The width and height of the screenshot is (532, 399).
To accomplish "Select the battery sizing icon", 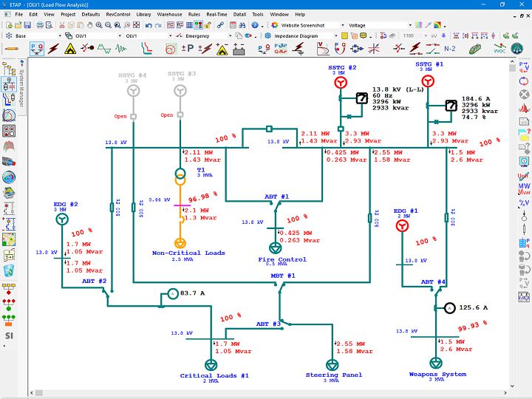I will pyautogui.click(x=239, y=49).
